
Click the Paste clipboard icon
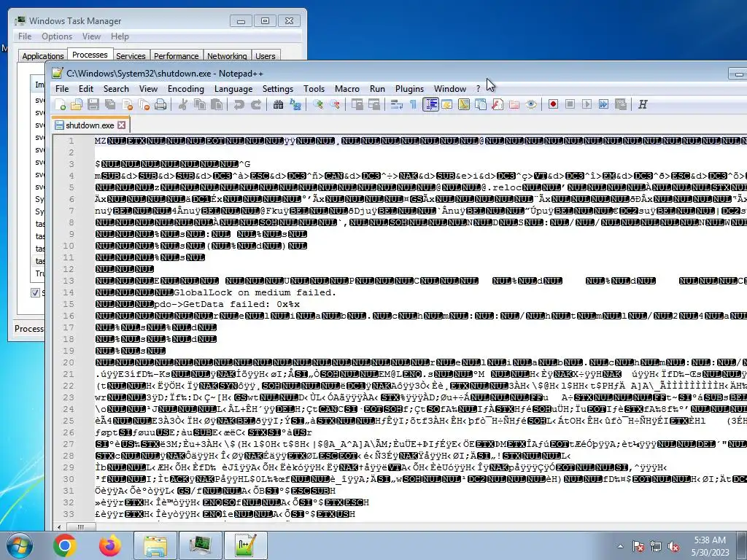[217, 105]
